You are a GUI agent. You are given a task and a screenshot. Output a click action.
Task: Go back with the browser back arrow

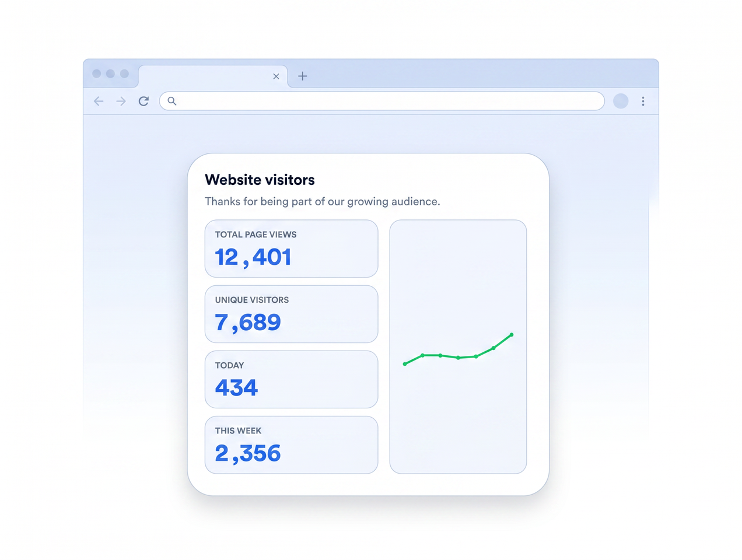99,101
